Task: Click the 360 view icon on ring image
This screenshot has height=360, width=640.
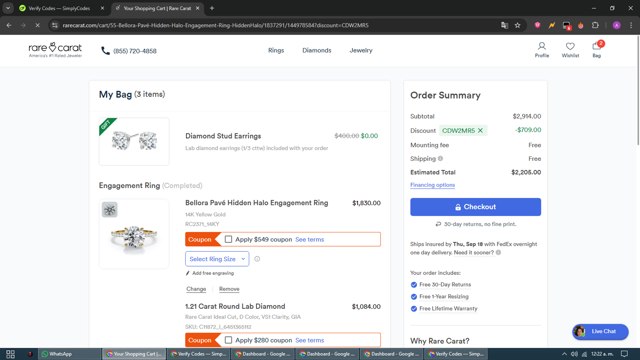Action: tap(109, 210)
